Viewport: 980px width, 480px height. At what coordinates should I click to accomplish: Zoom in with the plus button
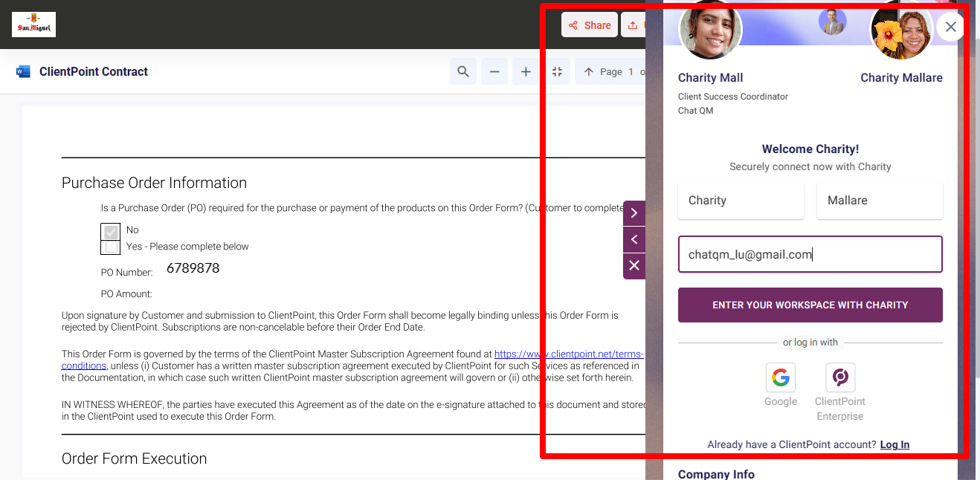tap(526, 72)
